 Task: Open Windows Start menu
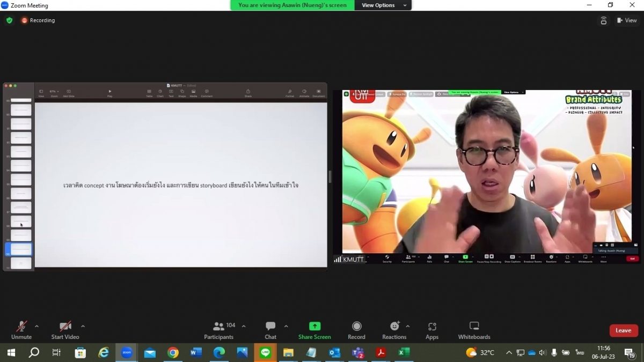point(11,352)
